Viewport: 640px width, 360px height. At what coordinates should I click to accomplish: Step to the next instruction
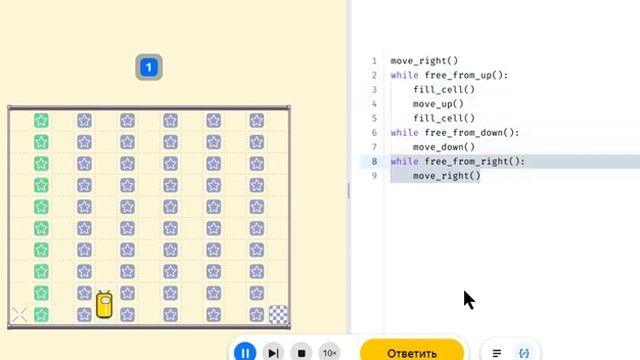click(x=273, y=353)
